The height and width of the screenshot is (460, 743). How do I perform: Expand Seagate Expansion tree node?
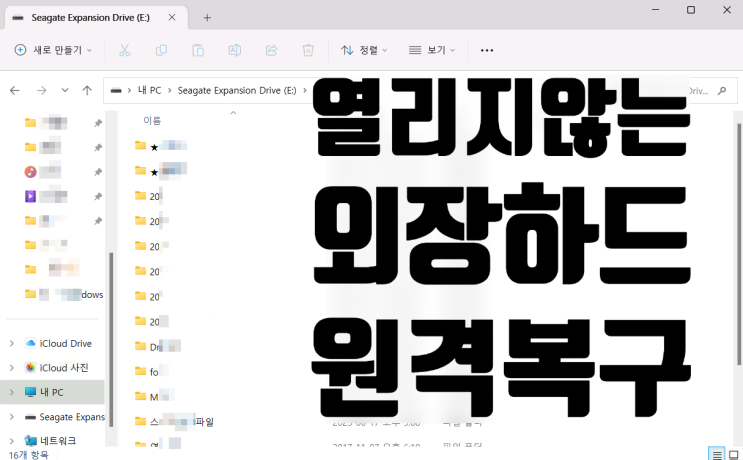click(12, 417)
